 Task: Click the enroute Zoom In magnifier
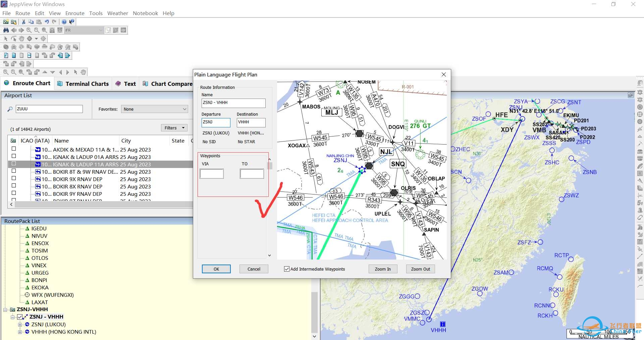[x=29, y=30]
